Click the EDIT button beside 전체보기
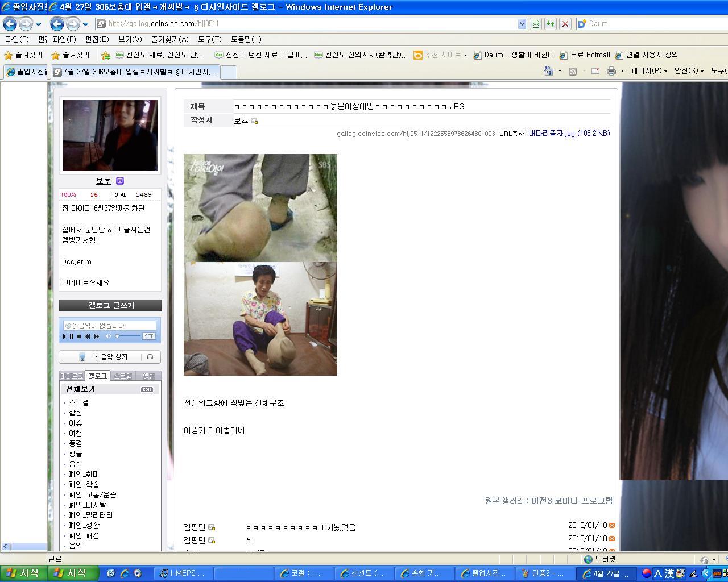The width and height of the screenshot is (728, 582). coord(147,390)
